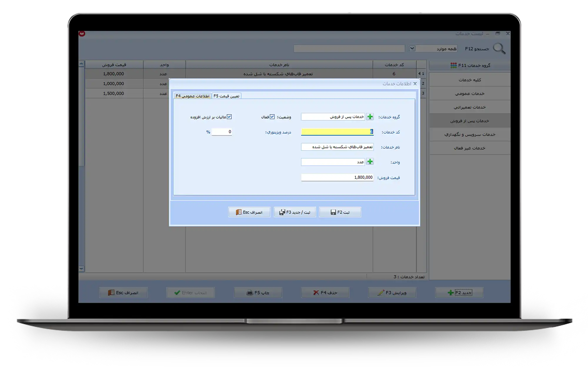This screenshot has width=588, height=367.
Task: Click the green plus beside service group field
Action: point(370,117)
